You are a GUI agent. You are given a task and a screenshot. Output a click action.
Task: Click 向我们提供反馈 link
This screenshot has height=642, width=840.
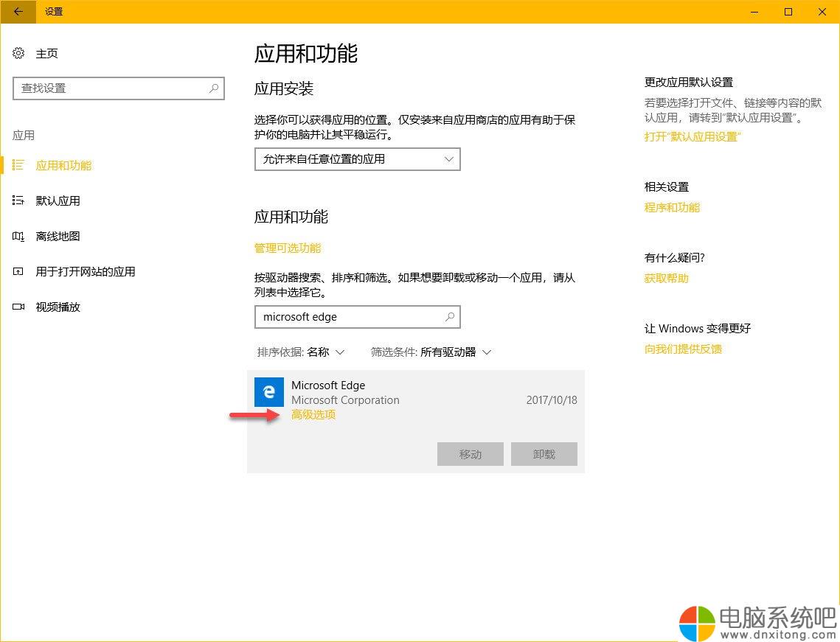(x=683, y=349)
